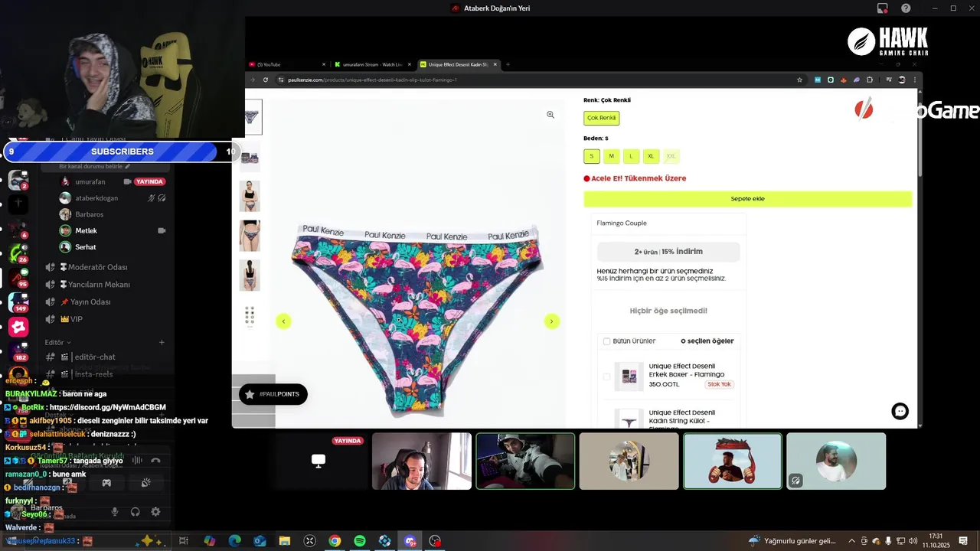Open Discord server with 95 badge
Image resolution: width=980 pixels, height=551 pixels.
(x=18, y=277)
